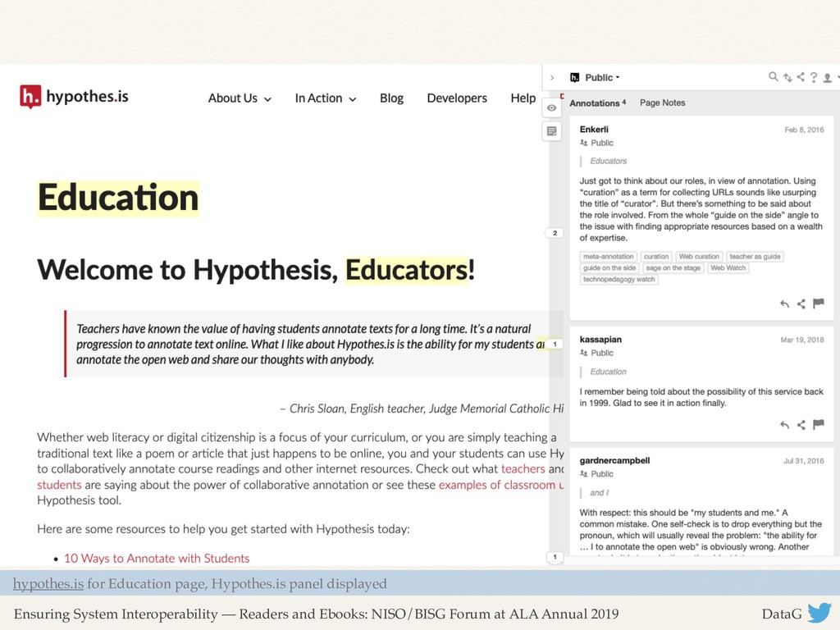Image resolution: width=840 pixels, height=630 pixels.
Task: Reply to kassapian's annotation
Action: pyautogui.click(x=785, y=425)
